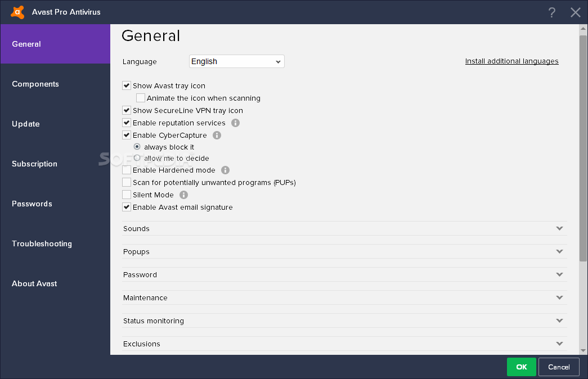This screenshot has height=379, width=588.
Task: Click the info icon next to CyberCapture
Action: 217,136
